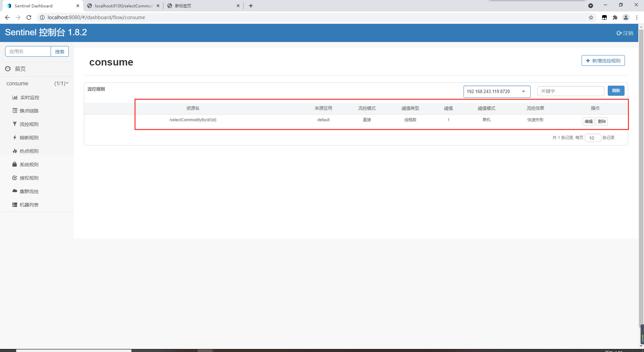Bookmark this page with star icon
This screenshot has height=352, width=644.
coord(591,17)
